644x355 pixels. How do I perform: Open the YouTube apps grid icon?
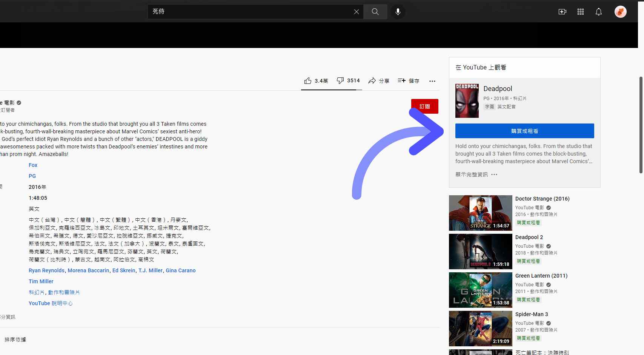581,12
